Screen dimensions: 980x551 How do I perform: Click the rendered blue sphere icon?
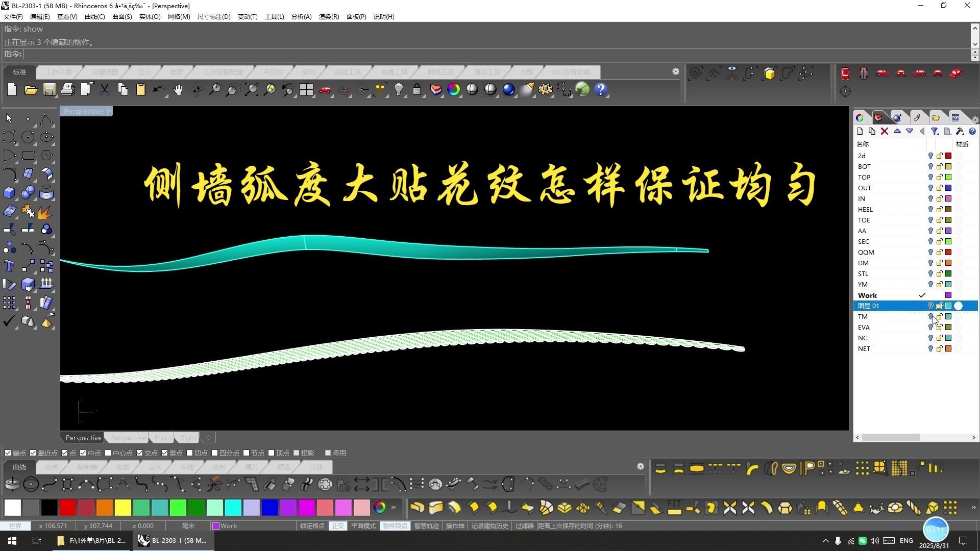pyautogui.click(x=508, y=90)
